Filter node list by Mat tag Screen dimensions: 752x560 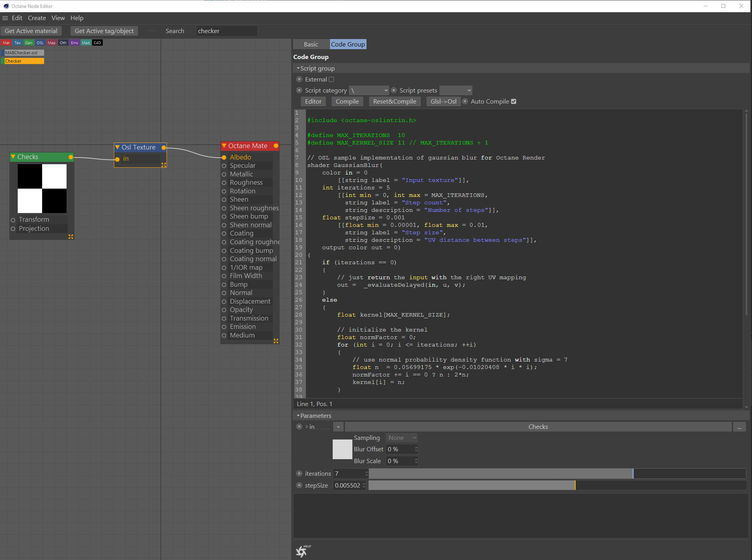[6, 43]
